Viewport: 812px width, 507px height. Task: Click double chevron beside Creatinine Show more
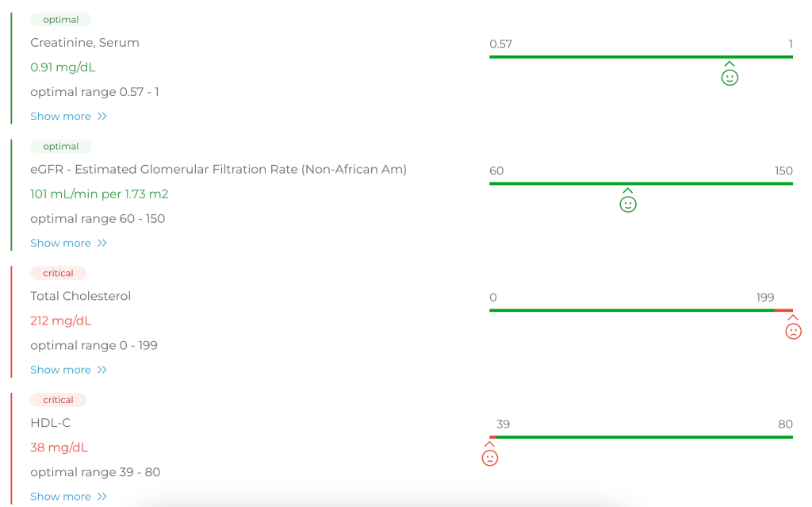[x=102, y=117]
